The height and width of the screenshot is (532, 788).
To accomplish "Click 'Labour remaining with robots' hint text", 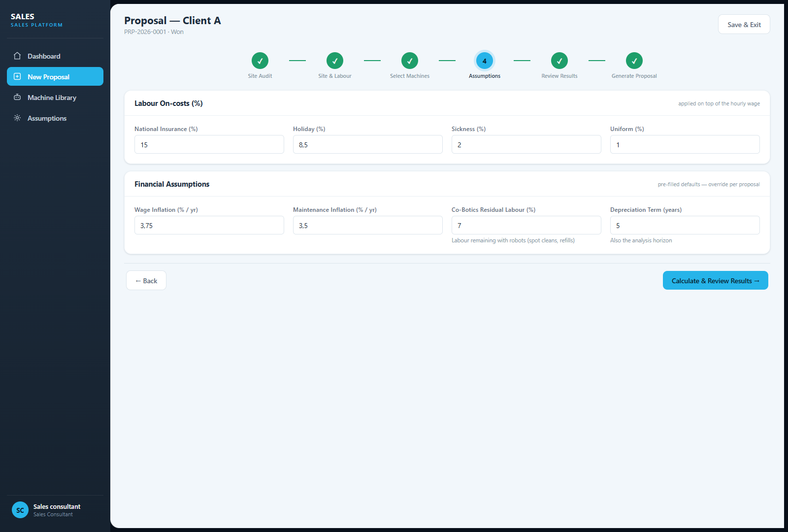I will 513,240.
